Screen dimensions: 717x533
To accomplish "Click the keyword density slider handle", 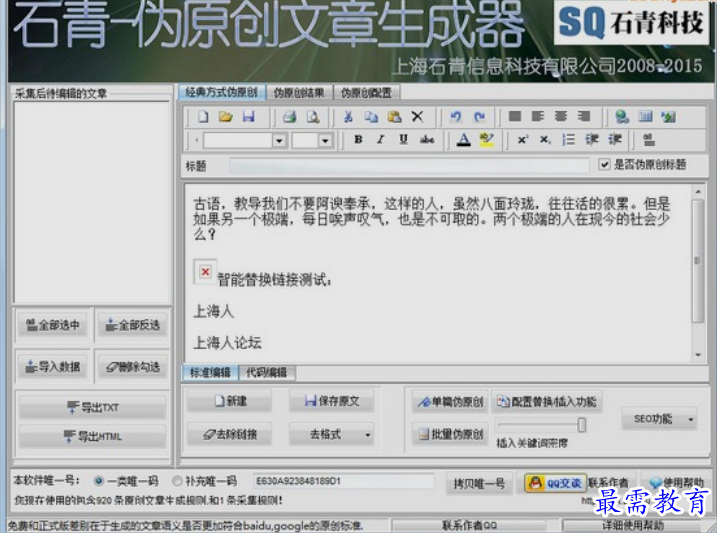I will pyautogui.click(x=582, y=425).
